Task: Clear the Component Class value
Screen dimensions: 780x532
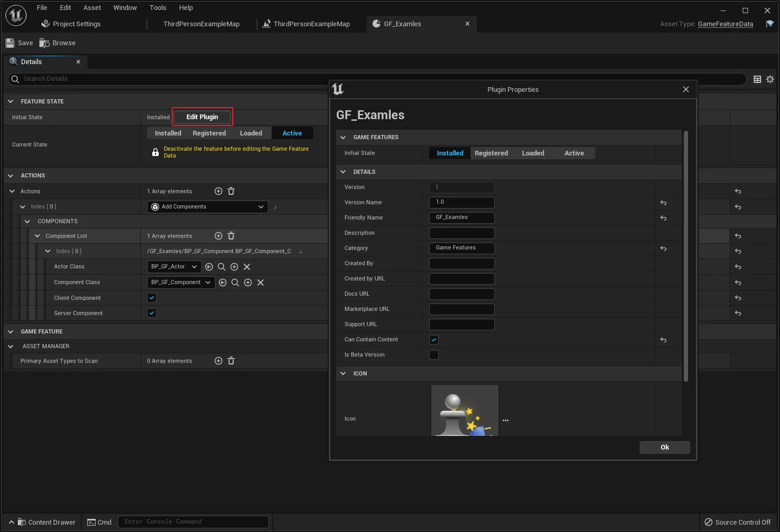Action: [x=261, y=283]
